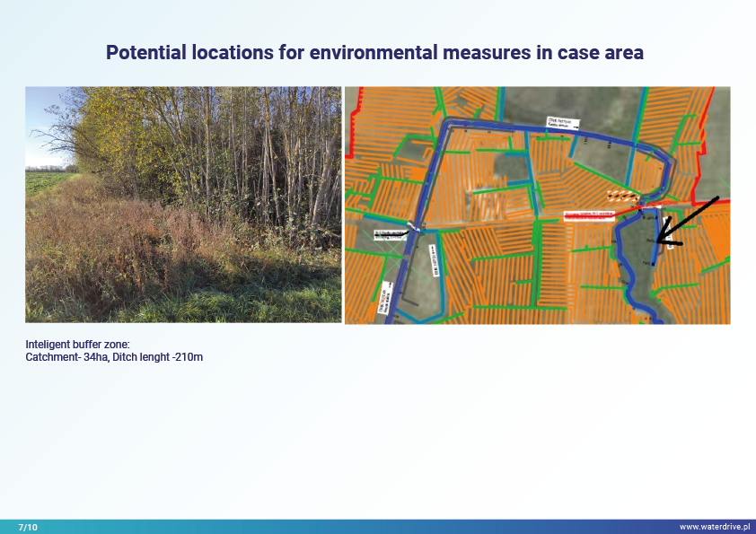Click the orange-black striped marker on the map
The height and width of the screenshot is (534, 756).
[622, 195]
